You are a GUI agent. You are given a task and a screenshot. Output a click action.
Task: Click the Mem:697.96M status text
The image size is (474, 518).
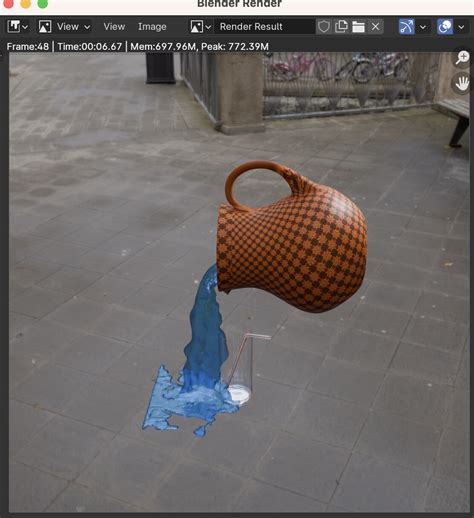click(163, 46)
